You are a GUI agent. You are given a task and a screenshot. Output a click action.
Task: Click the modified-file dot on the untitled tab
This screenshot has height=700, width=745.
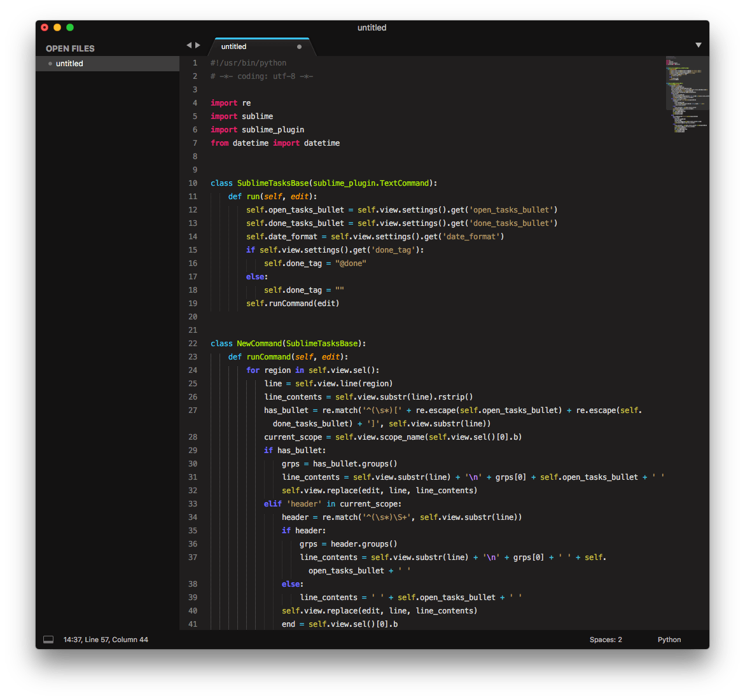point(299,46)
